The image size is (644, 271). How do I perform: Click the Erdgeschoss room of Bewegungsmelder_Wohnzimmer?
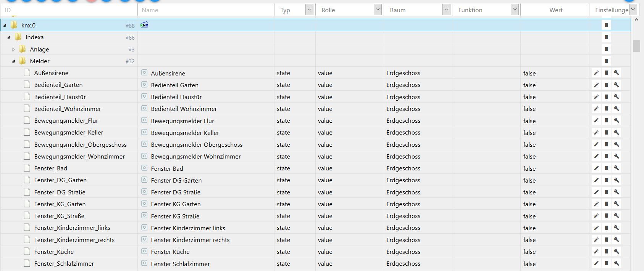coord(403,156)
